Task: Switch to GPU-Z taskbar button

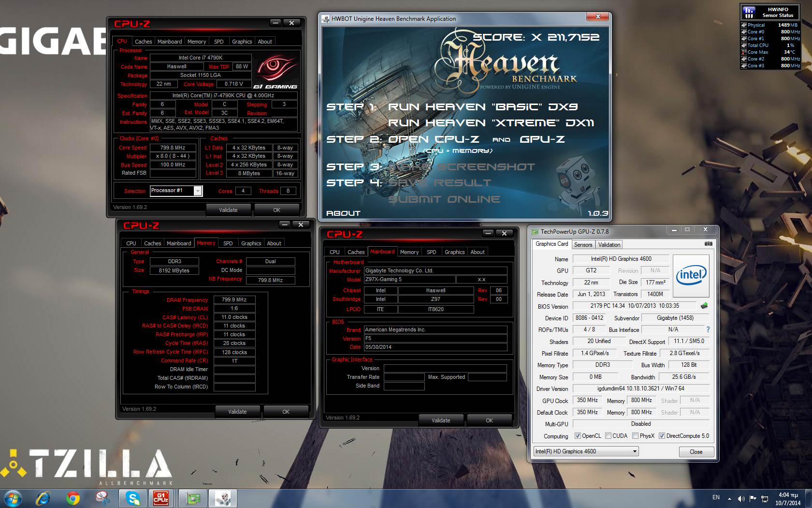Action: point(192,498)
